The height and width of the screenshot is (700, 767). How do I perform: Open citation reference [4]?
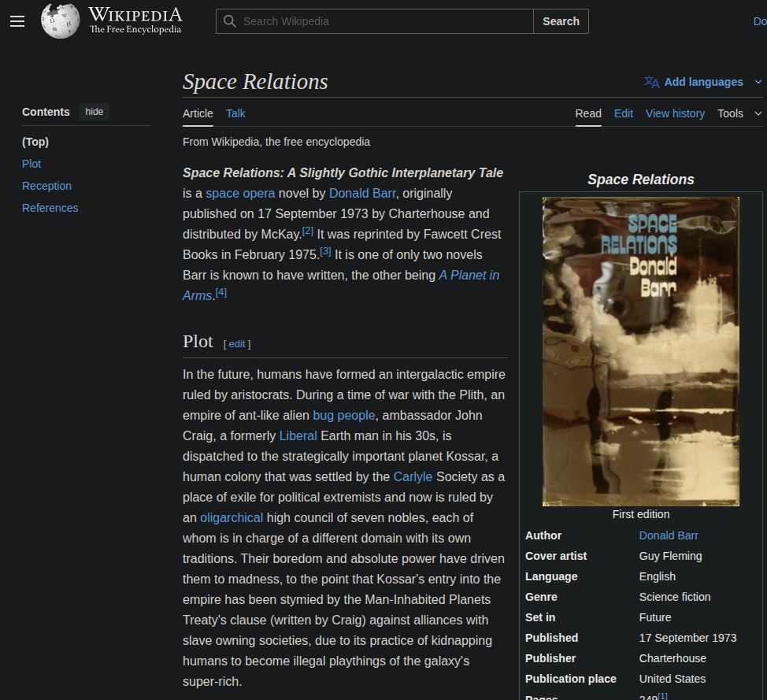pos(221,293)
